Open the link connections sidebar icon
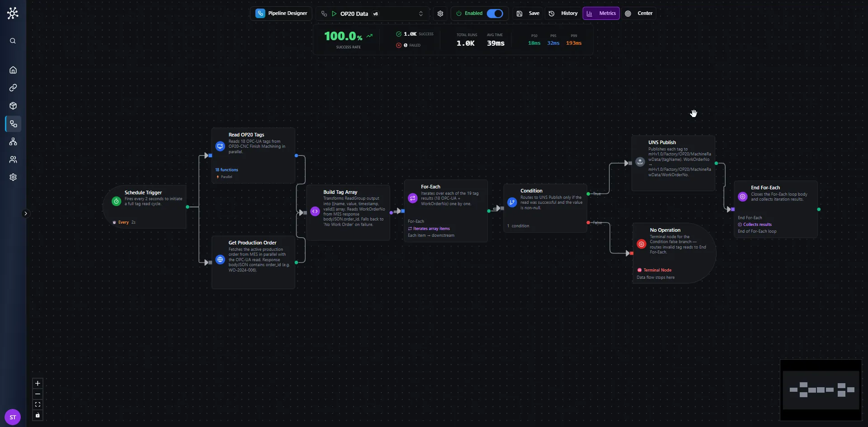This screenshot has height=427, width=868. [13, 88]
